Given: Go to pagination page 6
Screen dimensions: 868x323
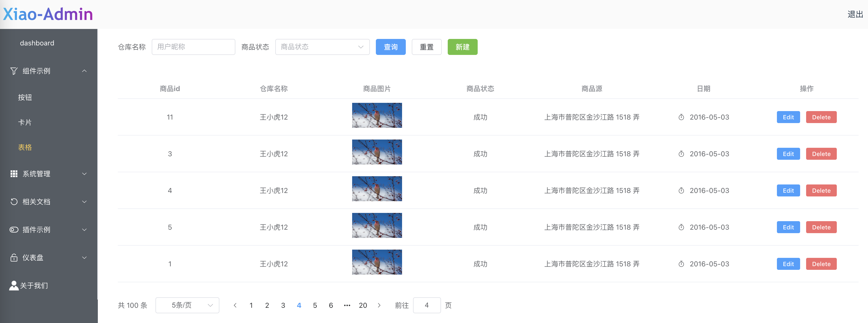Looking at the screenshot, I should pos(331,305).
